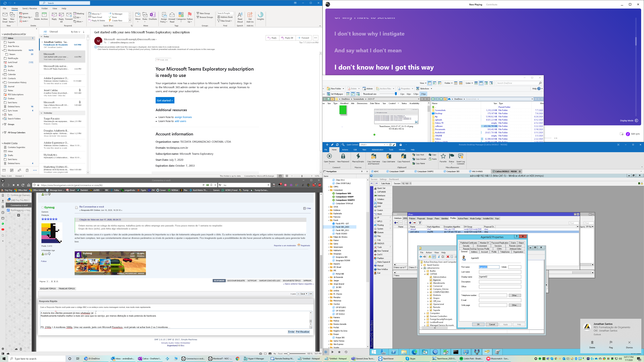Image resolution: width=644 pixels, height=362 pixels.
Task: Click RESPONDER button in forum
Action: click(219, 281)
